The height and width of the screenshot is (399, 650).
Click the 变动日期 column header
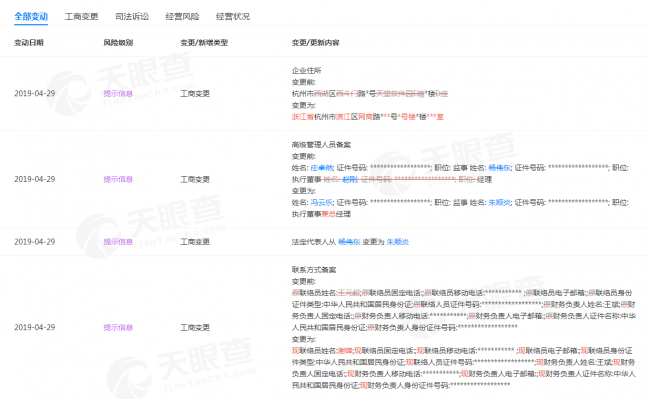(x=29, y=43)
